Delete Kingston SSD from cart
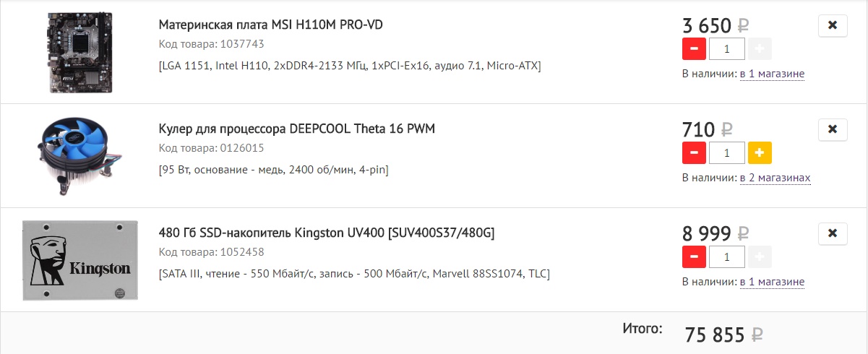Image resolution: width=868 pixels, height=354 pixels. click(x=833, y=233)
